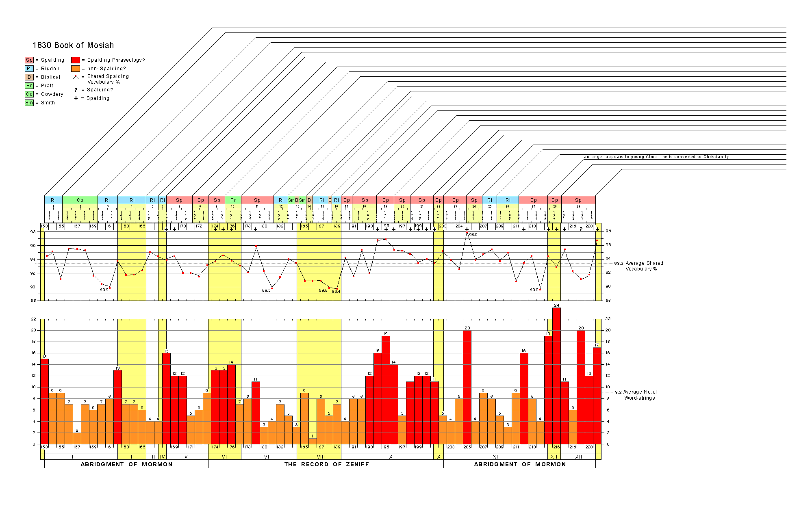Click the blue Ri Rigdon legend icon
The width and height of the screenshot is (812, 528).
coord(29,69)
